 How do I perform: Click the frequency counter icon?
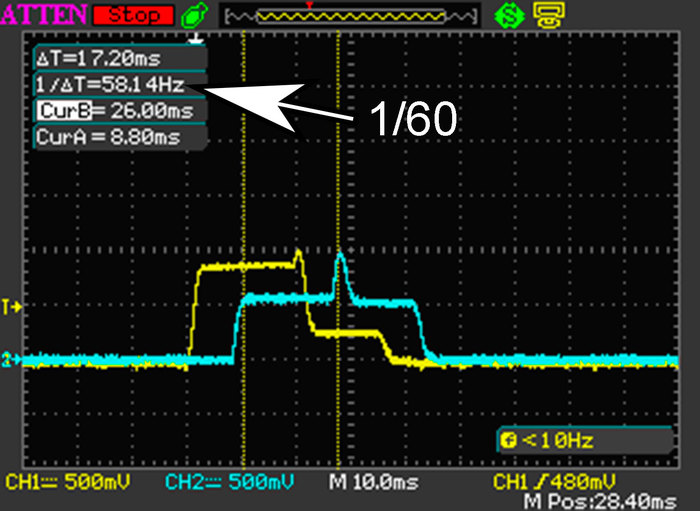pyautogui.click(x=508, y=440)
